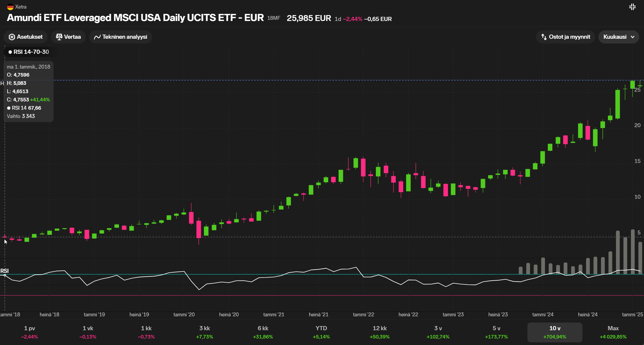Switch to the Max time range
The width and height of the screenshot is (644, 345).
coord(613,332)
